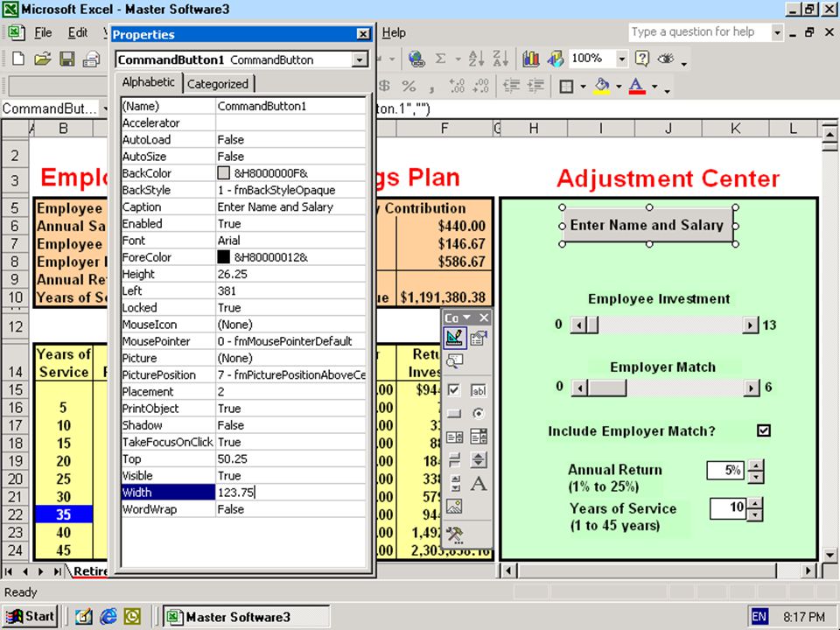The height and width of the screenshot is (630, 840).
Task: Click the Borders toolbar icon
Action: pos(566,86)
